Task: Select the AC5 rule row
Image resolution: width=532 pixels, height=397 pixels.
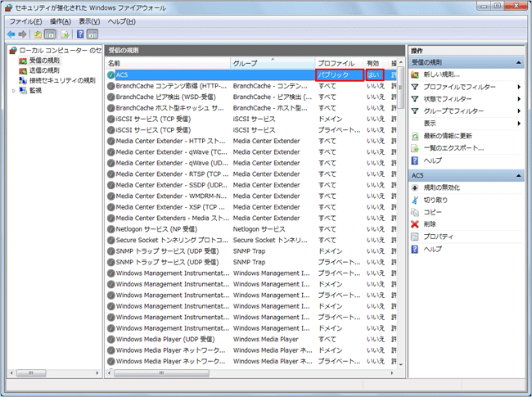Action: [x=251, y=75]
